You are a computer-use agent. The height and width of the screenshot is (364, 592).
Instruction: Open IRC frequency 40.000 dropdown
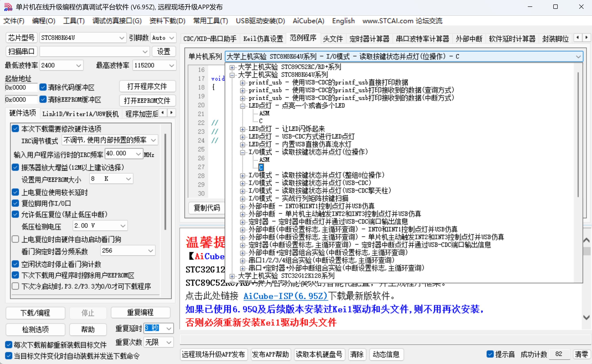(124, 154)
